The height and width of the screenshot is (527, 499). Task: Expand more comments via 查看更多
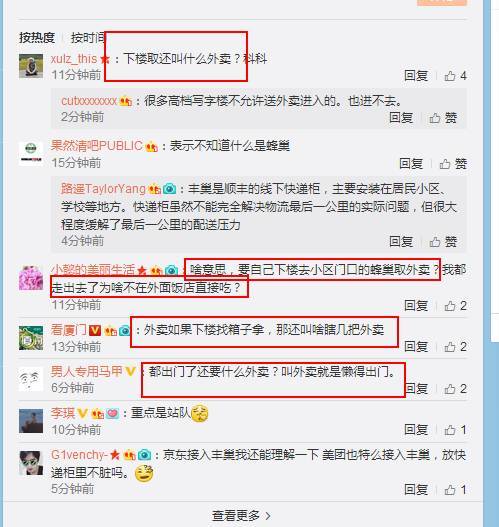[x=241, y=516]
